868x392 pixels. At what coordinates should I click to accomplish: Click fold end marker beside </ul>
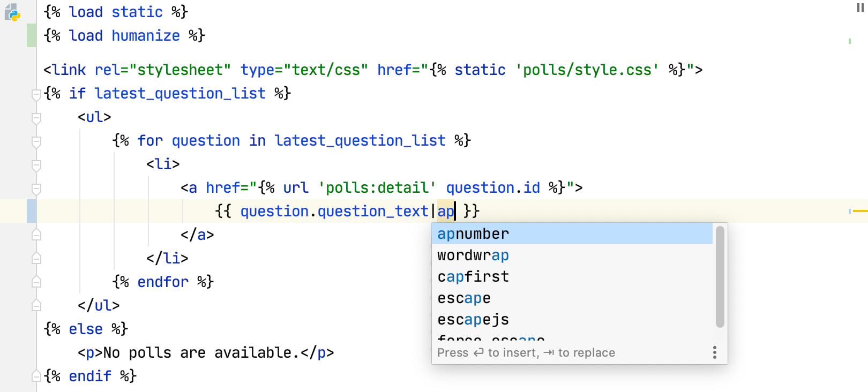(36, 305)
